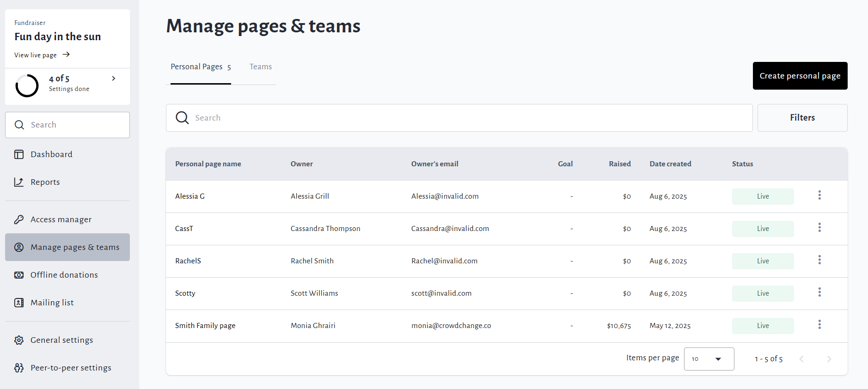Expand the Items per page dropdown
The width and height of the screenshot is (868, 389).
tap(709, 359)
